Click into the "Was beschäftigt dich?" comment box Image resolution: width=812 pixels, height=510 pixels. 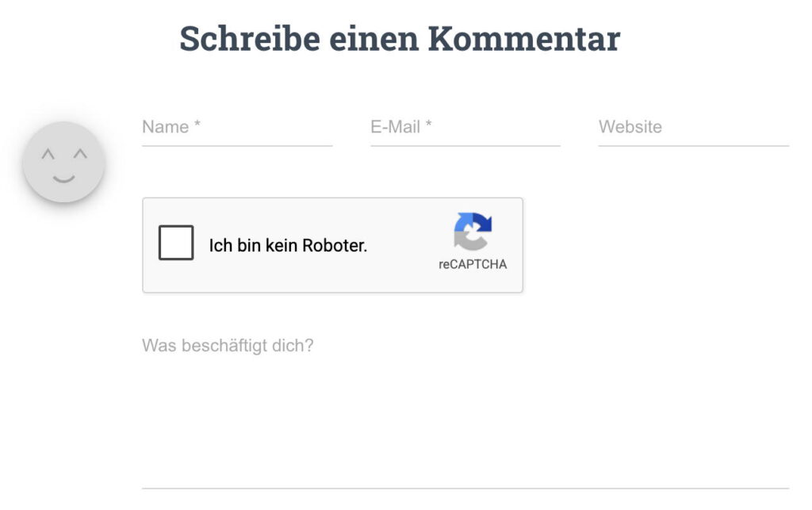pyautogui.click(x=465, y=405)
